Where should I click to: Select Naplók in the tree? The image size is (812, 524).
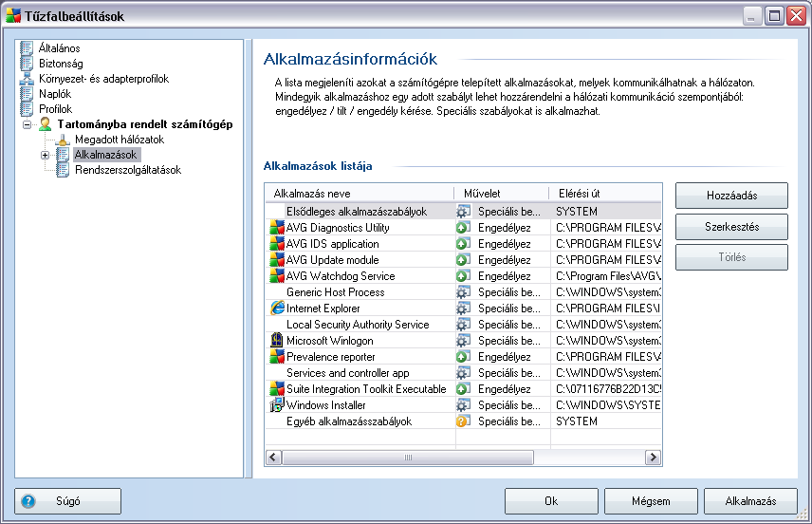pyautogui.click(x=55, y=94)
